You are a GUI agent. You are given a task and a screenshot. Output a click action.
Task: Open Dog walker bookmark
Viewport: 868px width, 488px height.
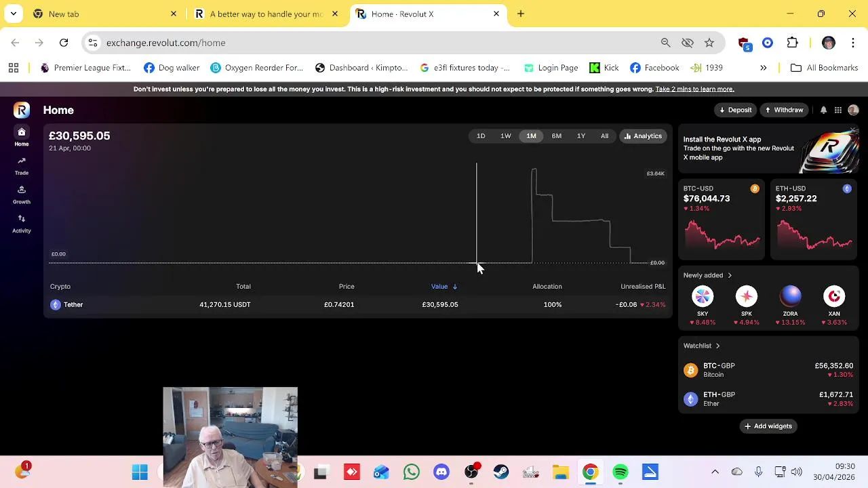172,68
